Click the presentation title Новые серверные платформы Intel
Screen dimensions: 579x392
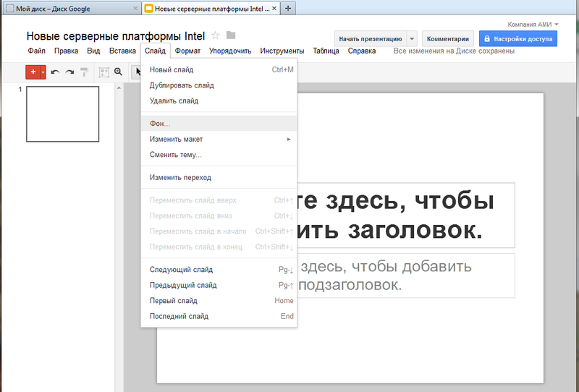tap(116, 36)
